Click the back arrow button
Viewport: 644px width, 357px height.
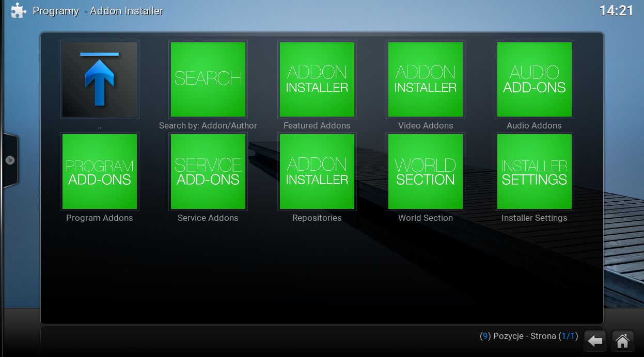coord(595,341)
